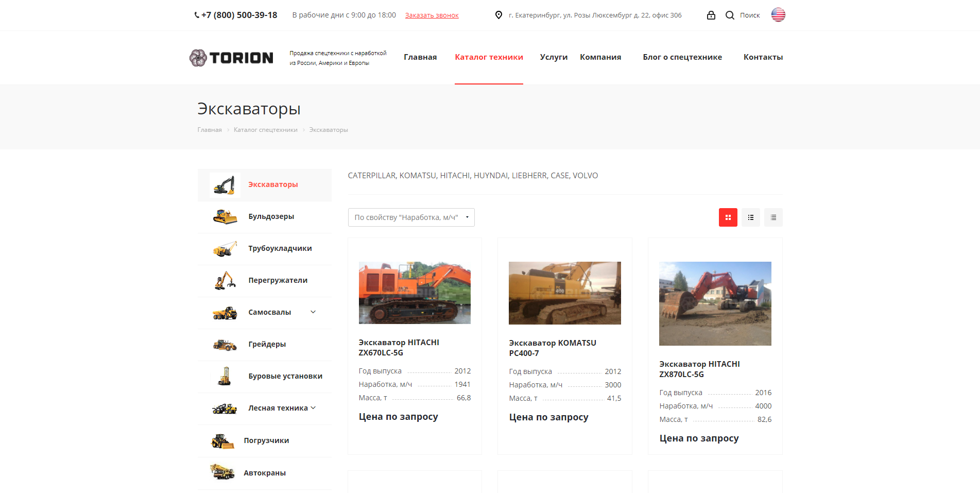Click Цена по запросу under HITACHI ZX670LC-5G
Image resolution: width=980 pixels, height=493 pixels.
tap(399, 417)
